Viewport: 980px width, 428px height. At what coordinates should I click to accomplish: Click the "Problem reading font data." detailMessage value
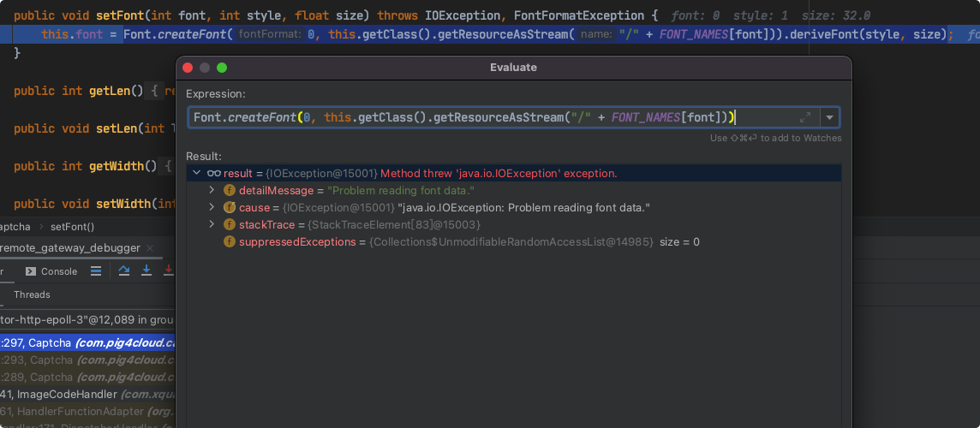point(401,190)
